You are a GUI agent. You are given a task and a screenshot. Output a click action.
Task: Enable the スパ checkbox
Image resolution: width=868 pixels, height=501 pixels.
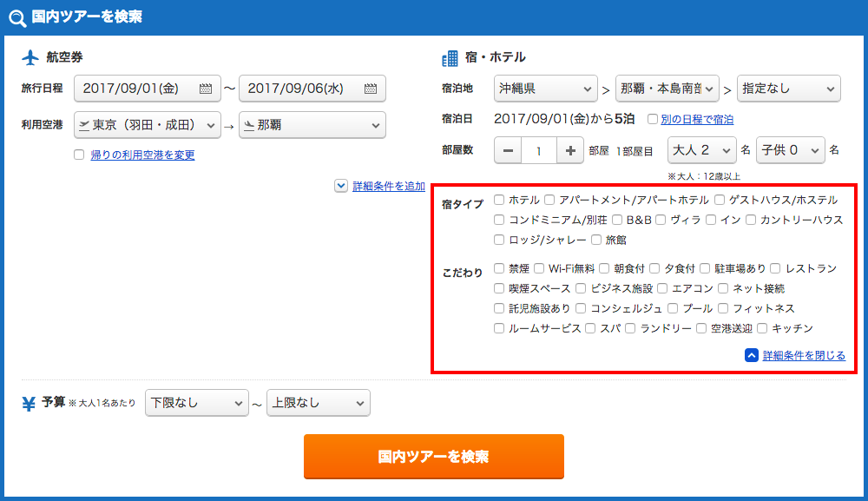(x=590, y=328)
